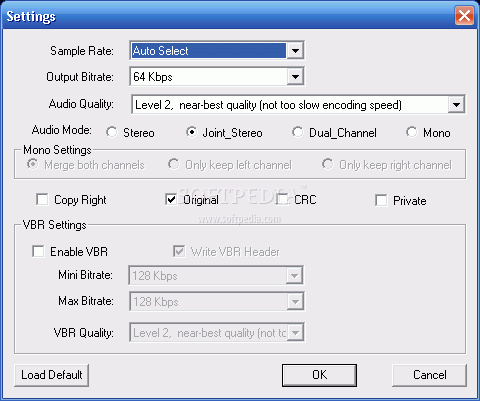This screenshot has width=480, height=401.
Task: Expand the Audio Quality dropdown arrow
Action: tap(456, 105)
